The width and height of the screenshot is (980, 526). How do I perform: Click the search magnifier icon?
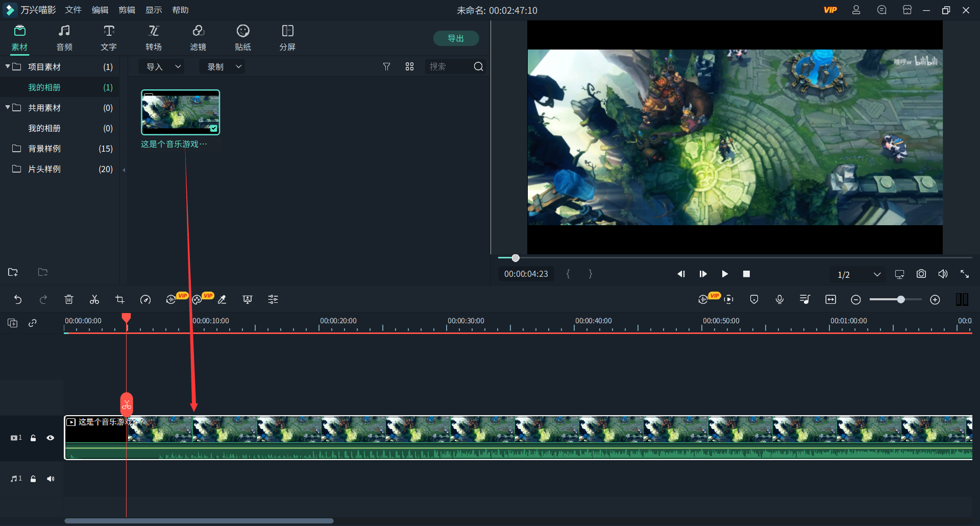click(478, 67)
